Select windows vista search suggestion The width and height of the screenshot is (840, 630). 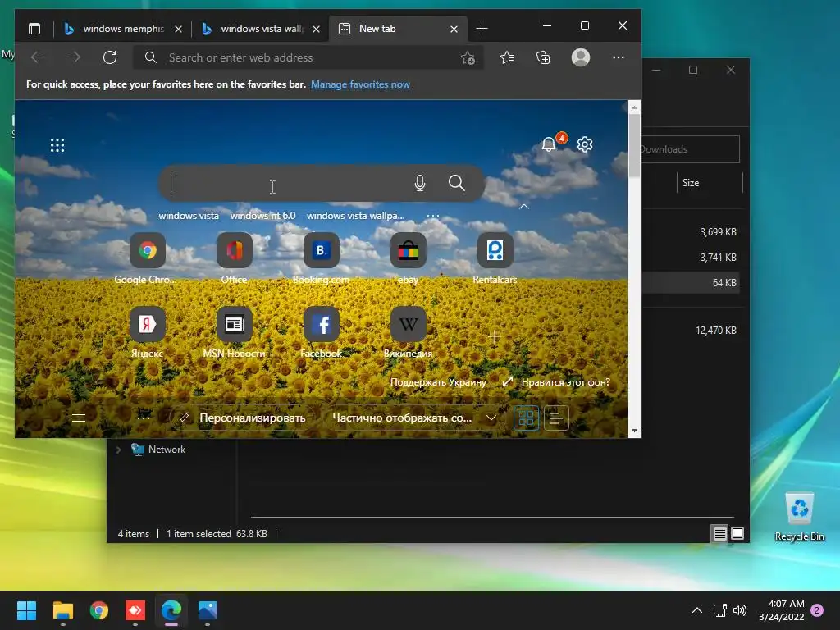[x=189, y=216]
